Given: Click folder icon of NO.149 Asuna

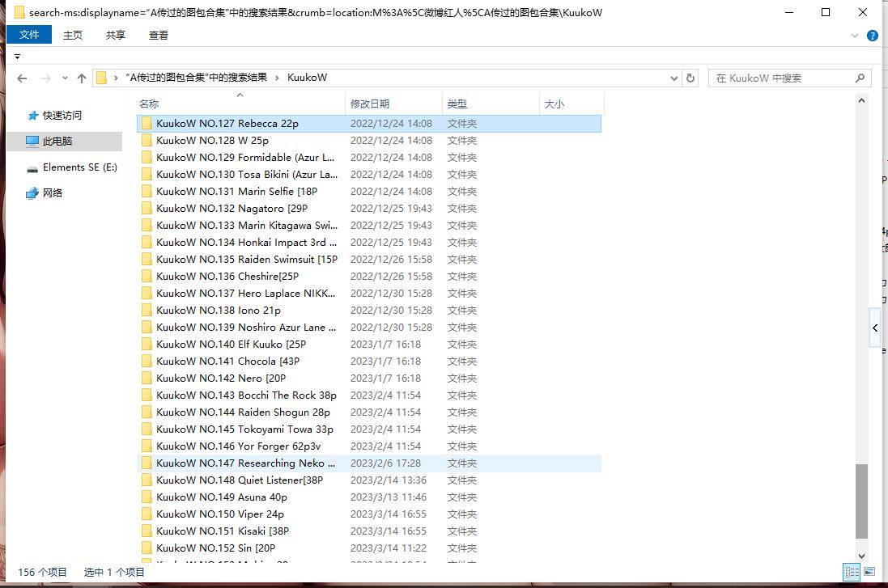Looking at the screenshot, I should [x=147, y=497].
